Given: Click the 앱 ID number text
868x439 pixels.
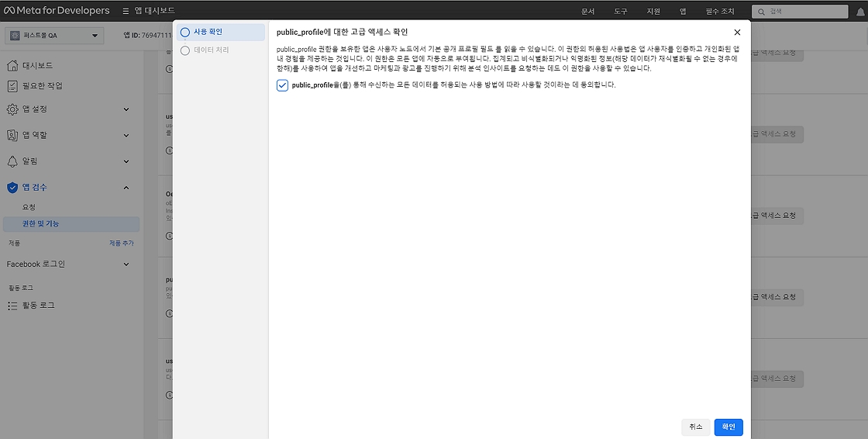Looking at the screenshot, I should tap(148, 36).
